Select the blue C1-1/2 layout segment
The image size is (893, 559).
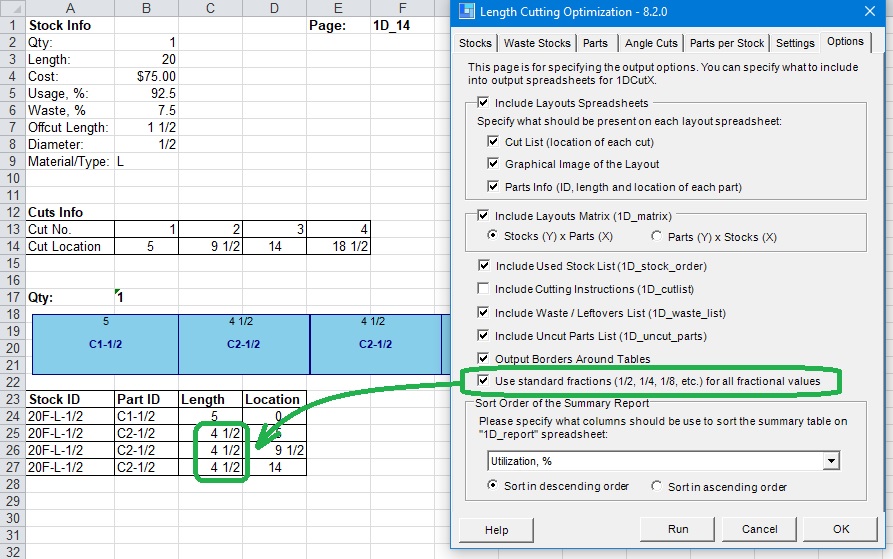(x=105, y=343)
